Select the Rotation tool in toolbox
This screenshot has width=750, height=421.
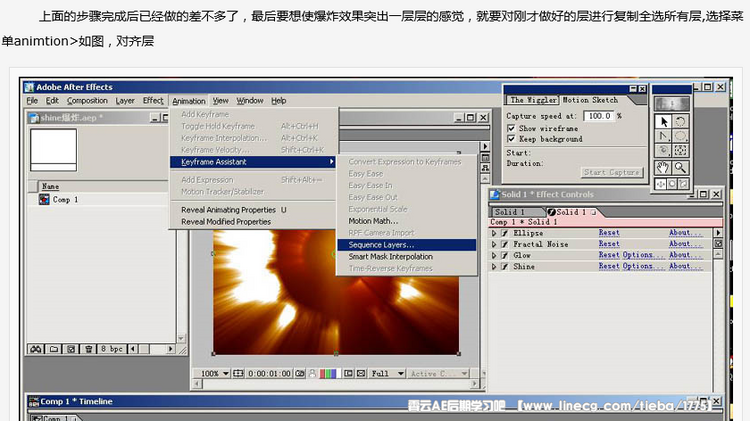pos(680,122)
